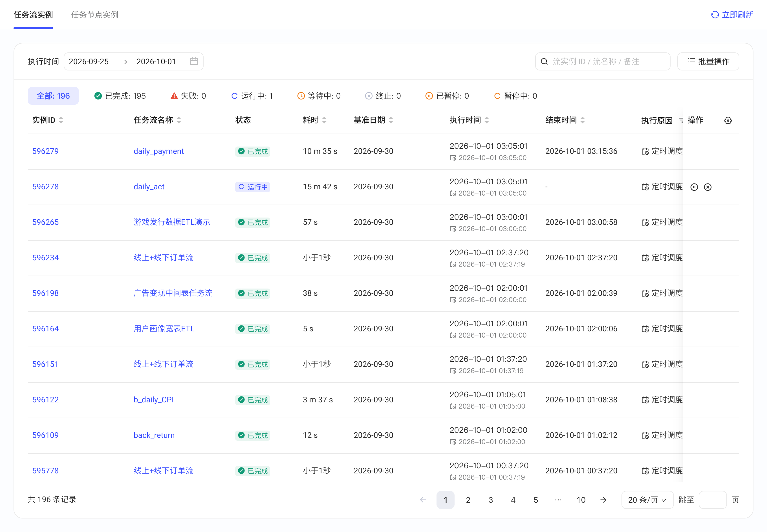767x532 pixels.
Task: Sort by 基准日期 column
Action: [391, 120]
